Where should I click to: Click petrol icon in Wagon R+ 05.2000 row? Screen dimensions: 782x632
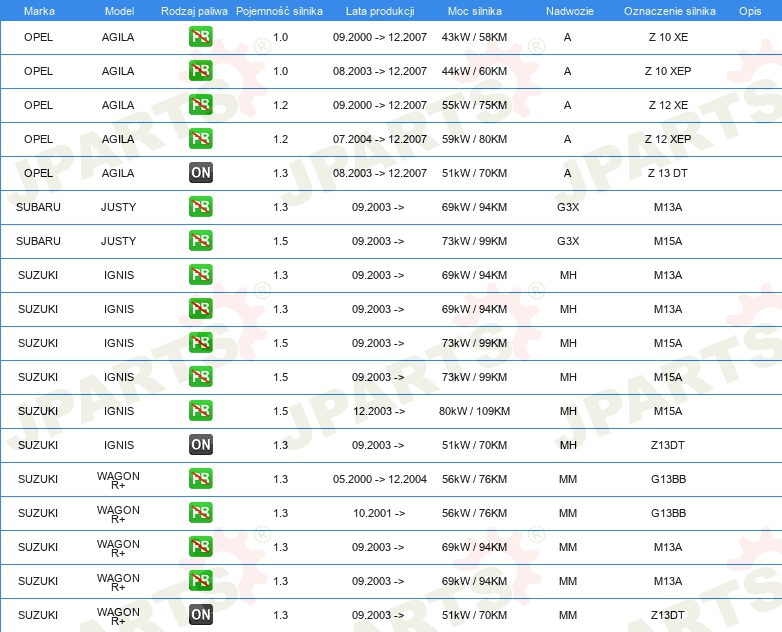point(200,478)
